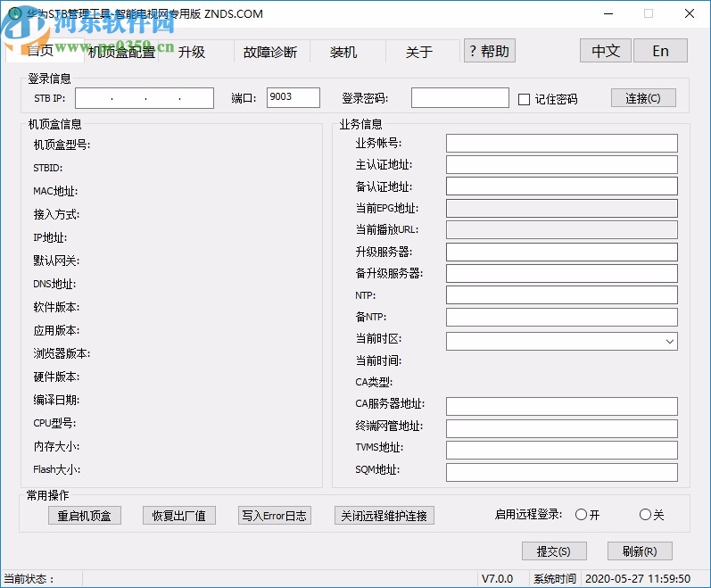Click the CA服务器地址 field
The image size is (711, 588).
[x=561, y=406]
